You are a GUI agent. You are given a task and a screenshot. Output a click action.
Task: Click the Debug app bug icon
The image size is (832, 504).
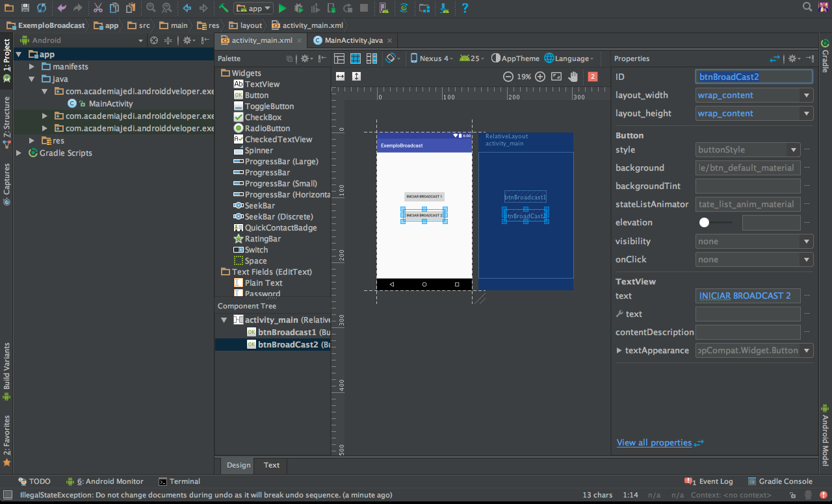coord(298,8)
